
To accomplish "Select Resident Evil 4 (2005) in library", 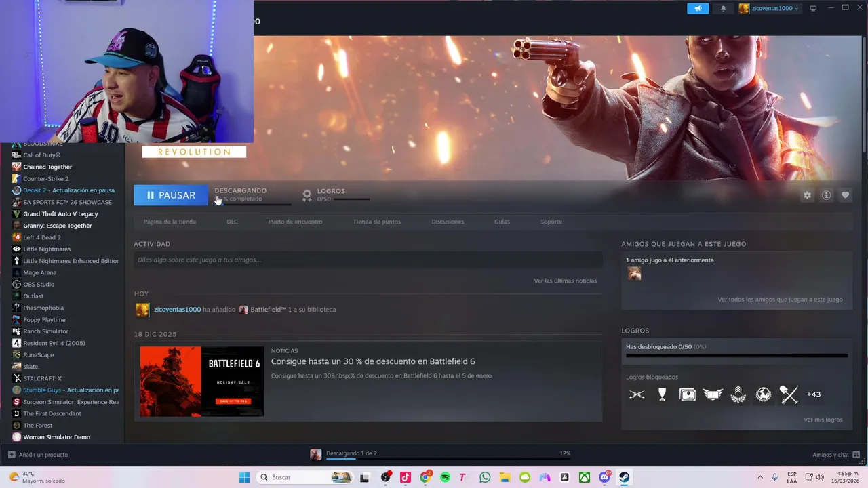I will [x=54, y=343].
